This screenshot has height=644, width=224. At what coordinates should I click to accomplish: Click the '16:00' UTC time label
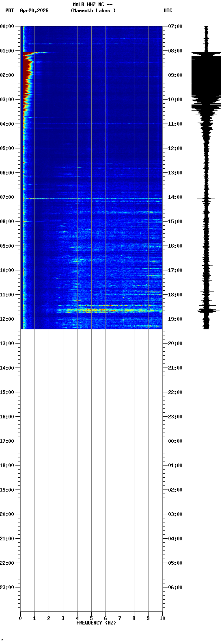tap(175, 246)
